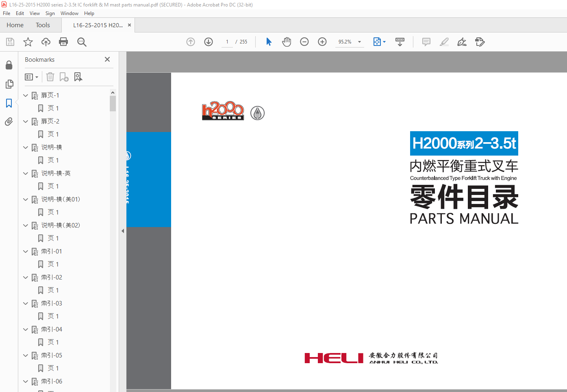Collapse the 索引-04 bookmark
Image resolution: width=567 pixels, height=392 pixels.
click(x=26, y=329)
